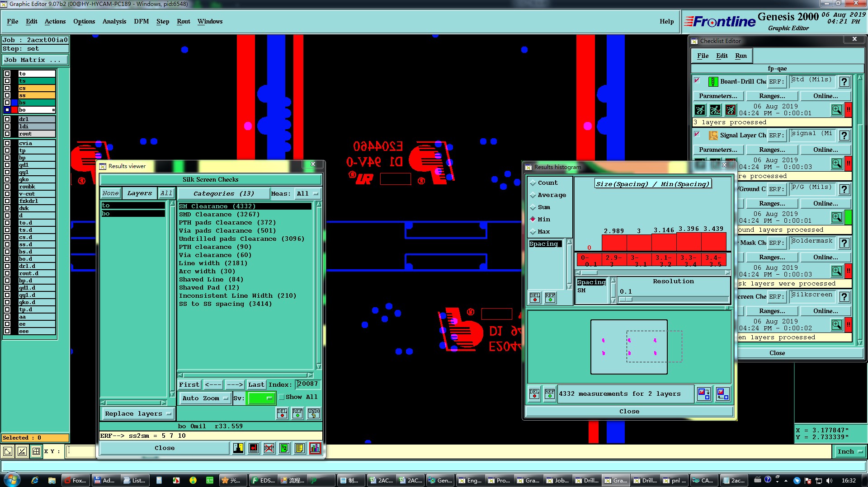The image size is (868, 487).
Task: Click the Job Matrix button
Action: pyautogui.click(x=35, y=60)
